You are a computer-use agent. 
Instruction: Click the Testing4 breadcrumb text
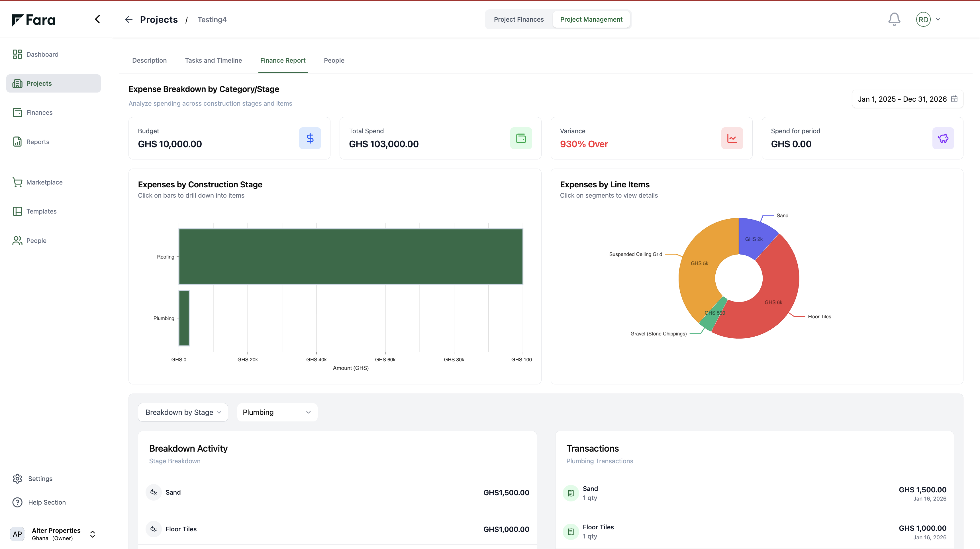pyautogui.click(x=212, y=19)
